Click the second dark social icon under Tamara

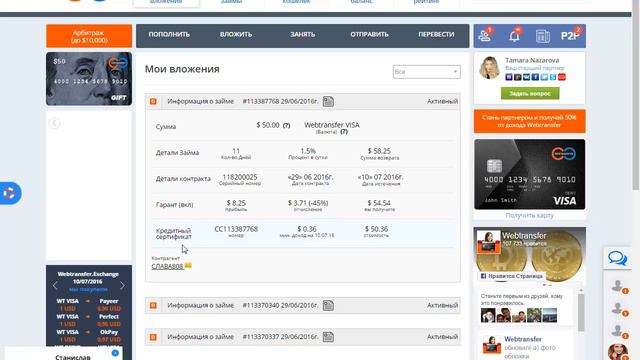(518, 77)
